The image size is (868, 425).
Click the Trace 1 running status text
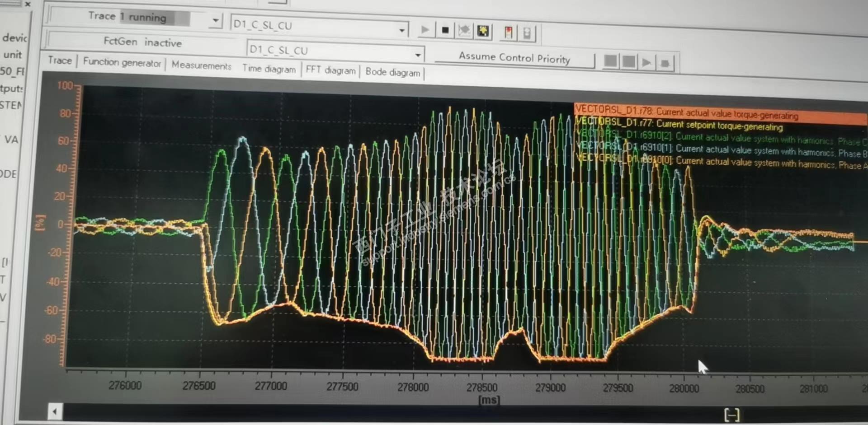(127, 17)
